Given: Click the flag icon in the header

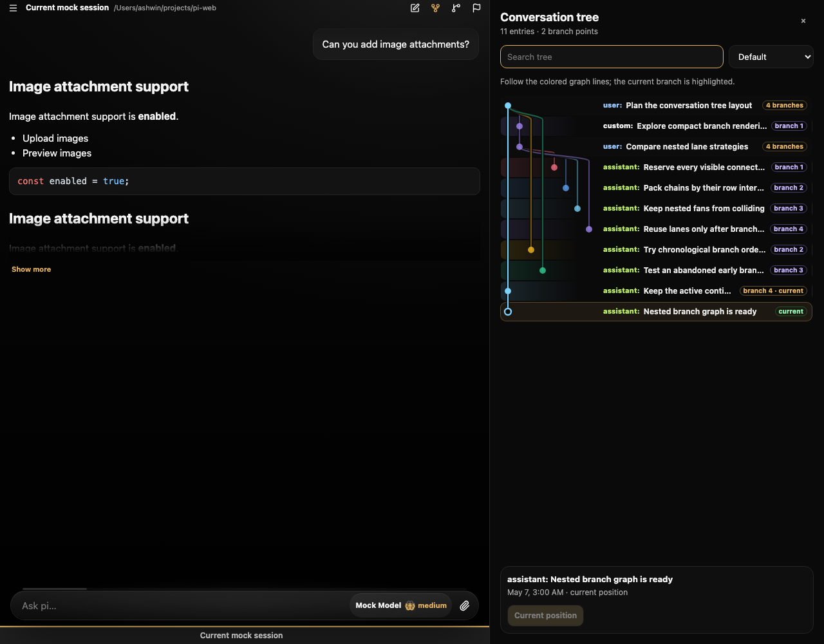Looking at the screenshot, I should 477,8.
